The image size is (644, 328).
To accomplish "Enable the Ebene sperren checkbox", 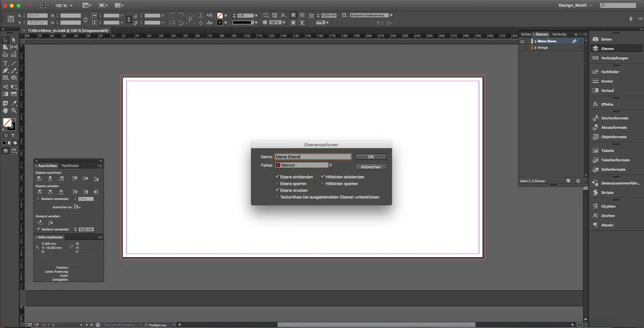I will (277, 184).
